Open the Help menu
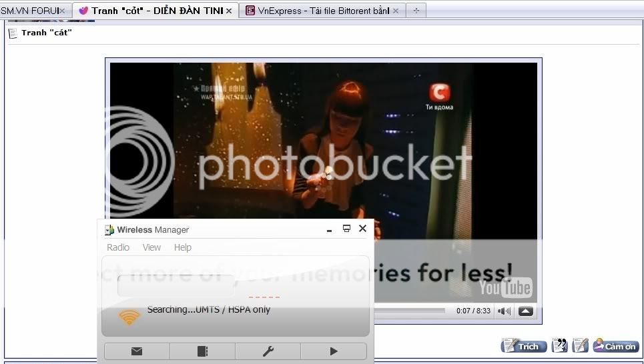 click(x=183, y=247)
